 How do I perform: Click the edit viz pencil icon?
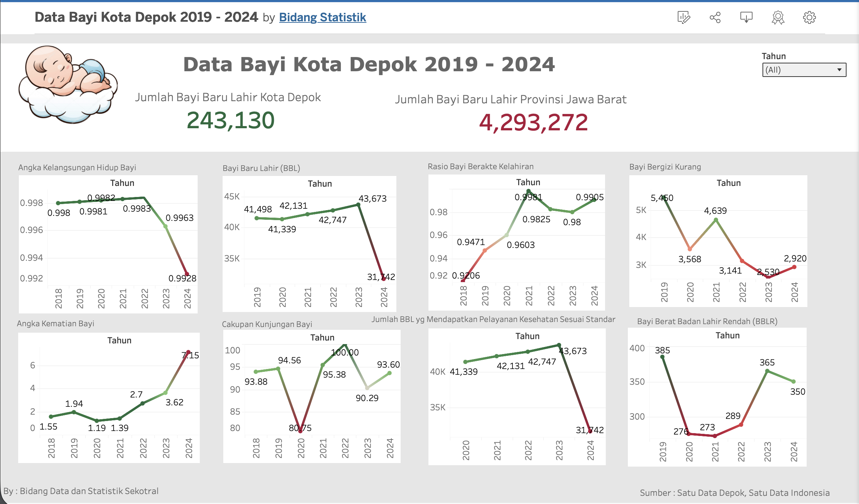[683, 17]
